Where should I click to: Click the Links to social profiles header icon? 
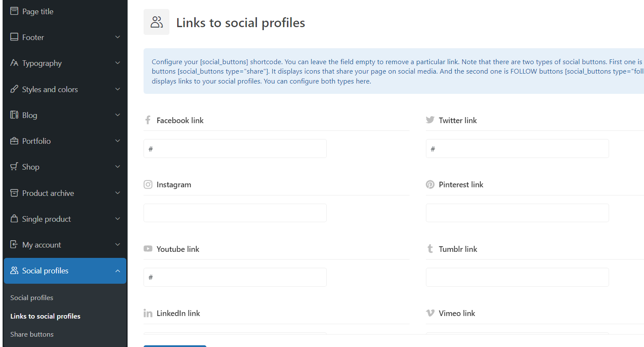coord(156,22)
